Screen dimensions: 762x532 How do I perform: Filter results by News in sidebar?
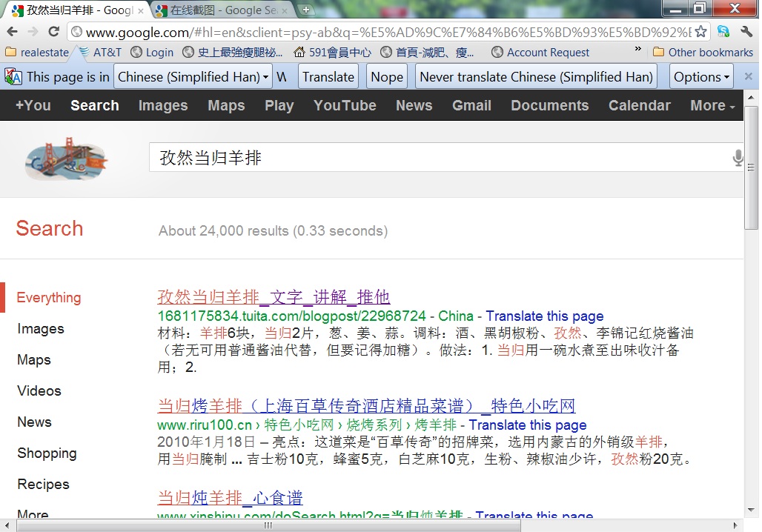tap(34, 422)
